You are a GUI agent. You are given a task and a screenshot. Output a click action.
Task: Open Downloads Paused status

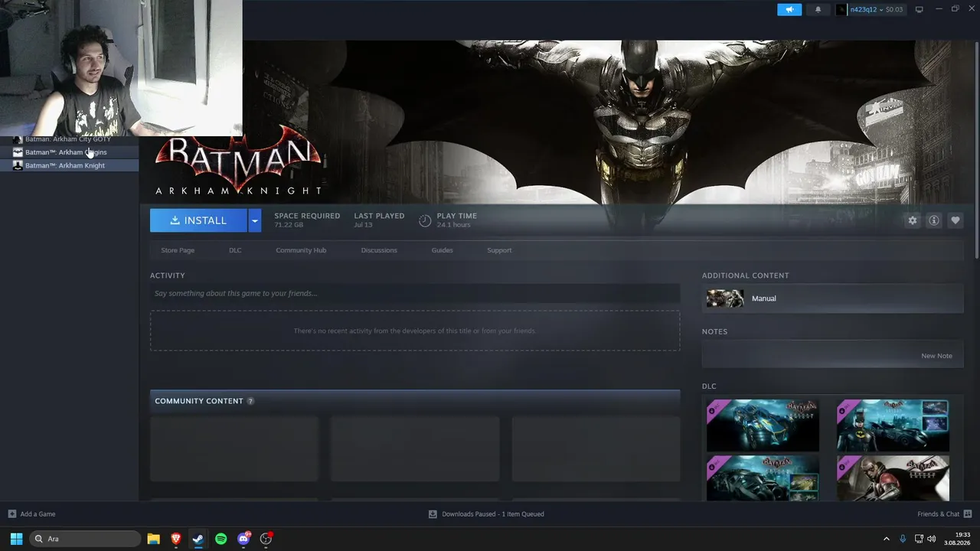tap(487, 514)
